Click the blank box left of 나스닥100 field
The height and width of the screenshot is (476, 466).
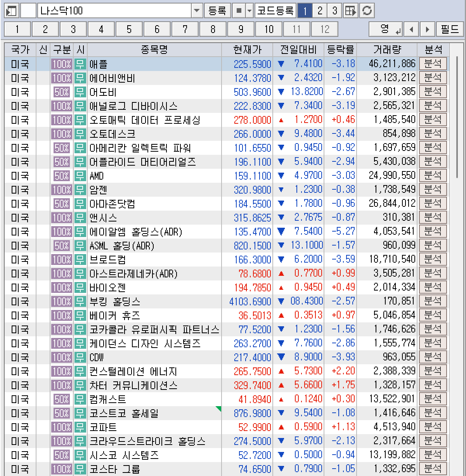(x=28, y=11)
